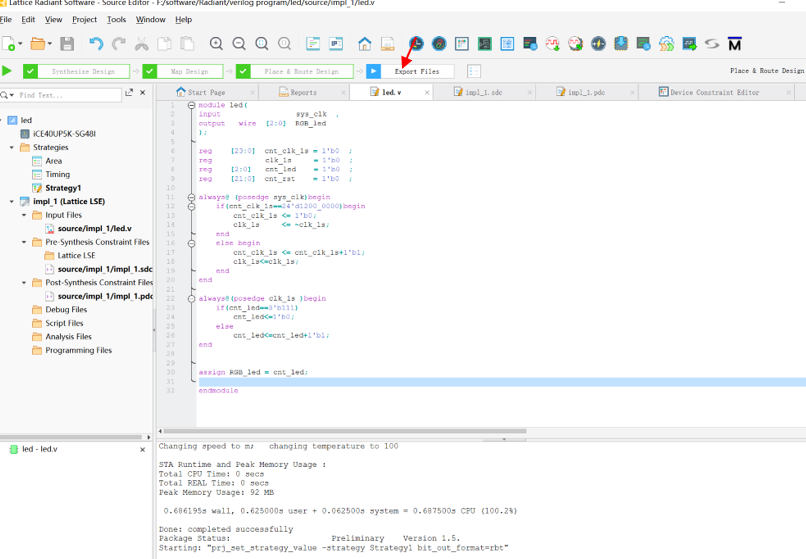Image resolution: width=806 pixels, height=559 pixels.
Task: Fold the always block at line 11
Action: [x=191, y=197]
